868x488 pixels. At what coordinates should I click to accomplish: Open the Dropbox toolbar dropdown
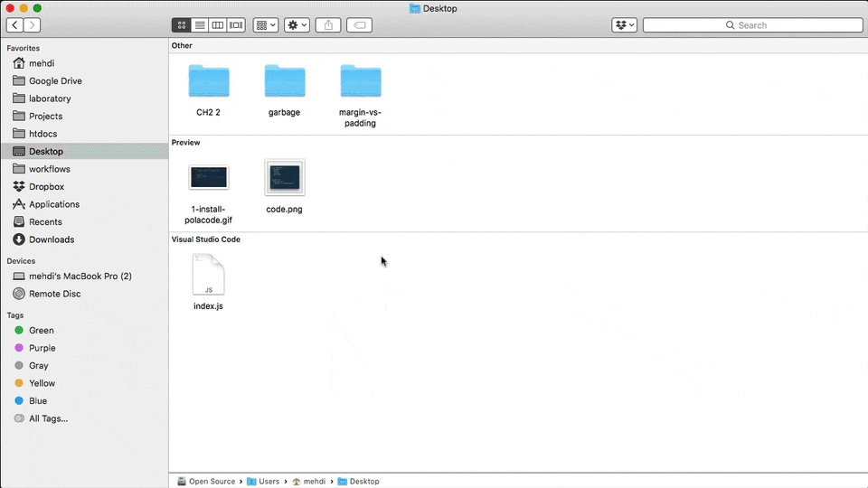tap(624, 25)
